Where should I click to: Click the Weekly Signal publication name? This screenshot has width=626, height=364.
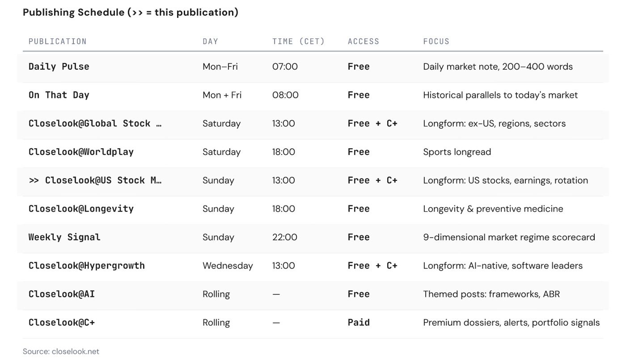tap(65, 237)
